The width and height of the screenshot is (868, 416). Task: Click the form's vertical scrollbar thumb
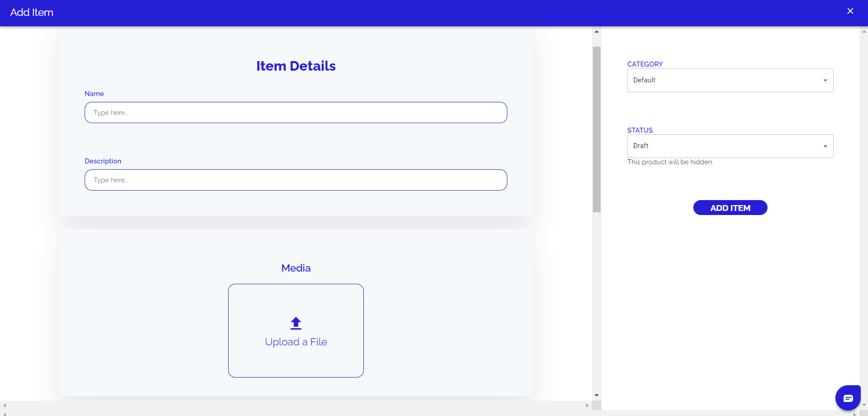(x=596, y=129)
